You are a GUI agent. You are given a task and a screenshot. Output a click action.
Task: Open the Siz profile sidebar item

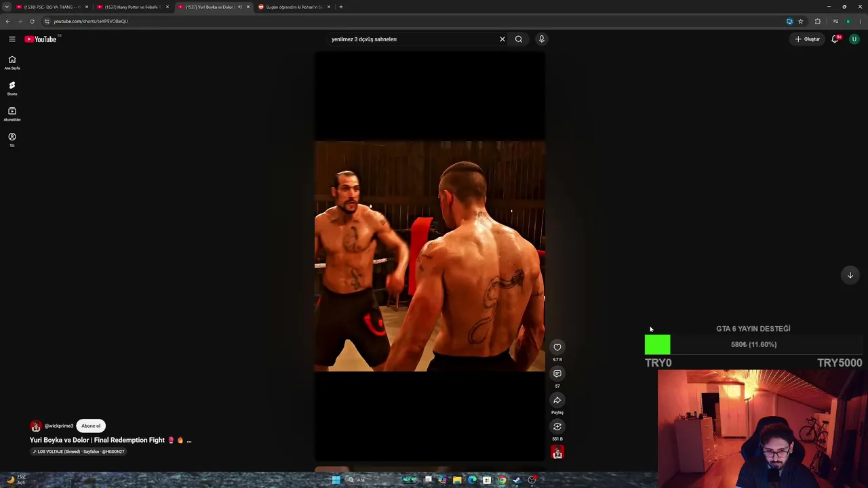(12, 140)
